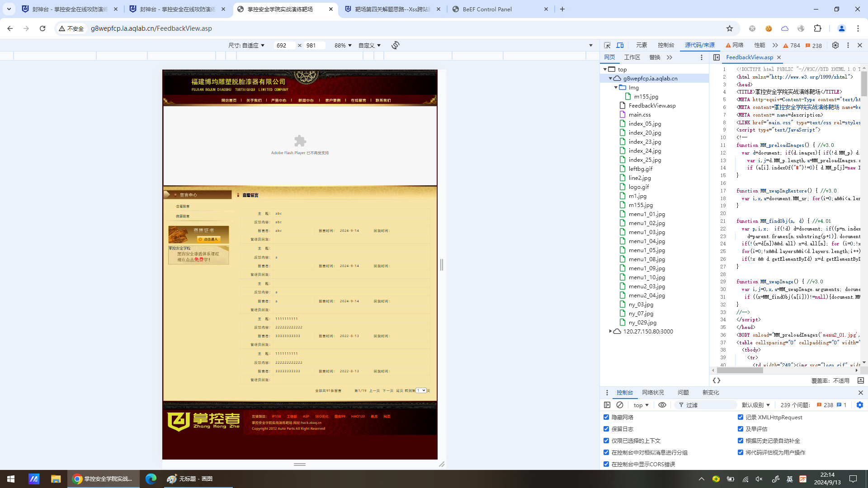868x488 pixels.
Task: Click the device toolbar toggle icon
Action: coord(620,45)
